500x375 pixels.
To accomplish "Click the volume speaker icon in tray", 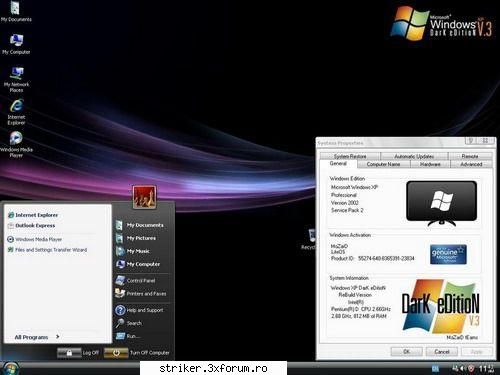I will (462, 368).
